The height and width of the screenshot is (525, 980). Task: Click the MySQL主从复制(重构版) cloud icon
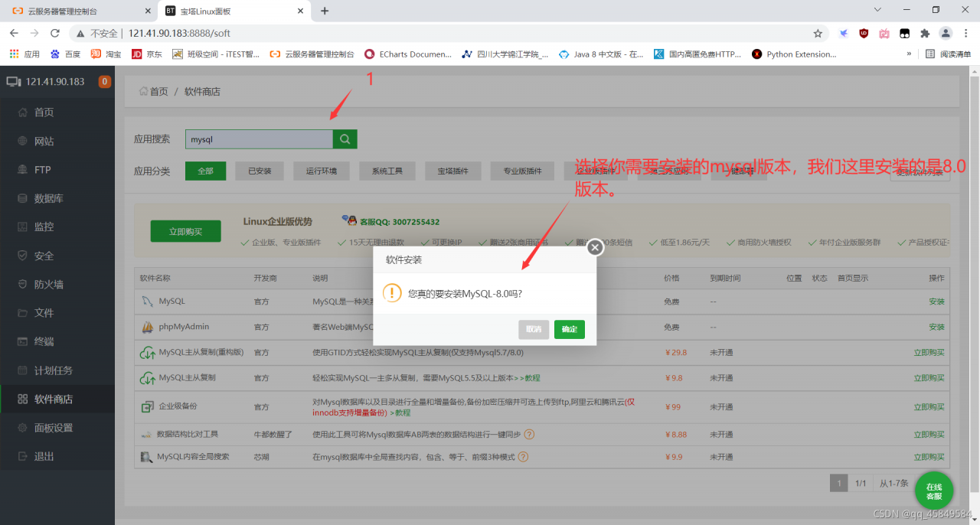(147, 353)
